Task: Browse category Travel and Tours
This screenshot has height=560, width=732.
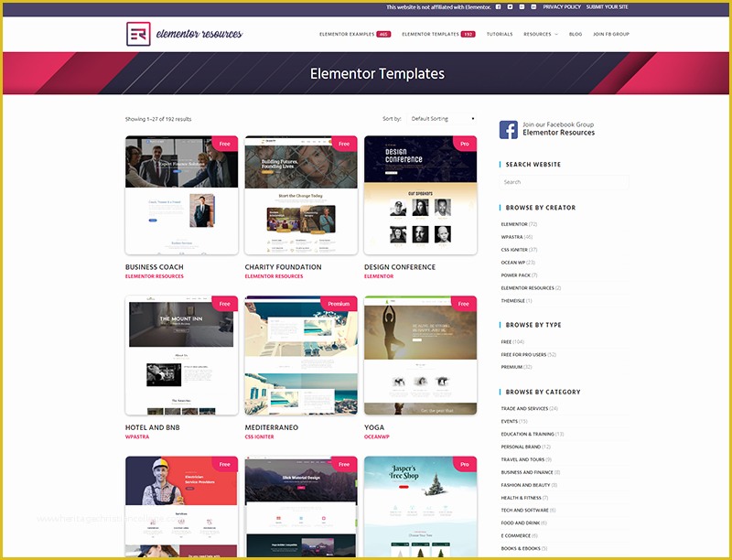Action: point(526,459)
